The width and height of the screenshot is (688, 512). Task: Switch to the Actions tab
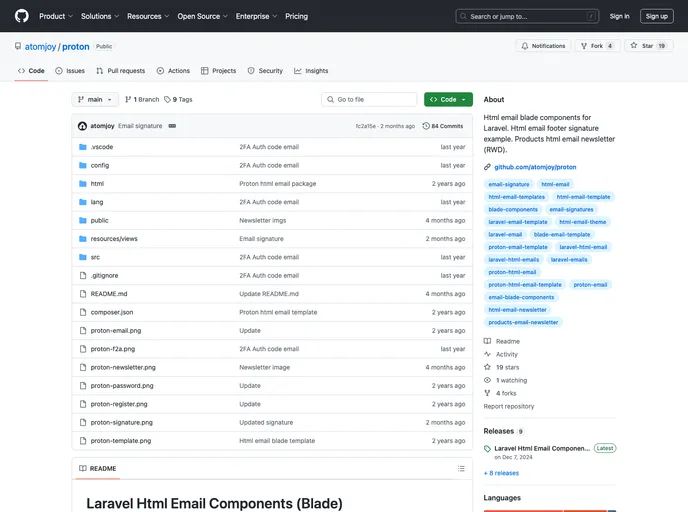tap(173, 71)
